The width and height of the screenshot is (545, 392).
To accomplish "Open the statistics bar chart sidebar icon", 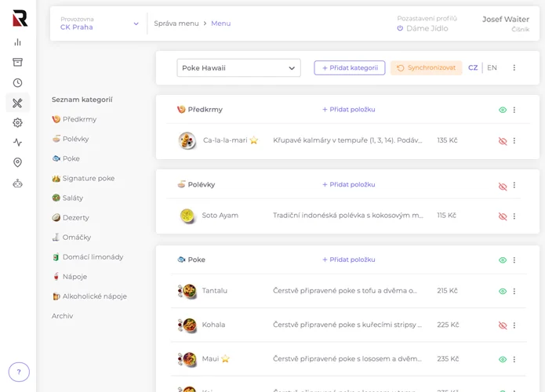I will (17, 42).
